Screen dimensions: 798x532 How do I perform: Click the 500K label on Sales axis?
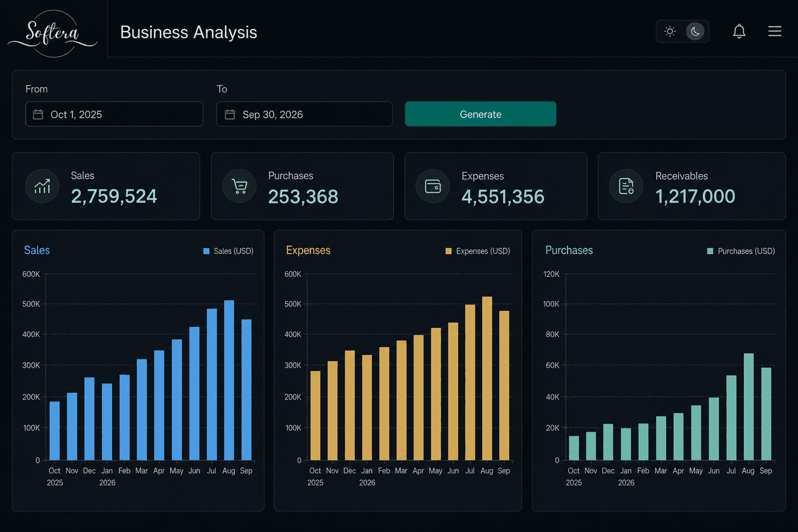click(31, 304)
